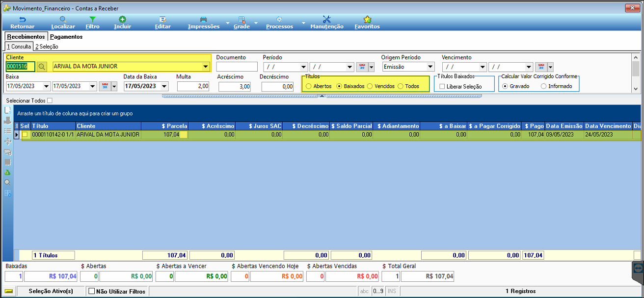
Task: Sort by the Data Emissão column header
Action: [x=564, y=126]
